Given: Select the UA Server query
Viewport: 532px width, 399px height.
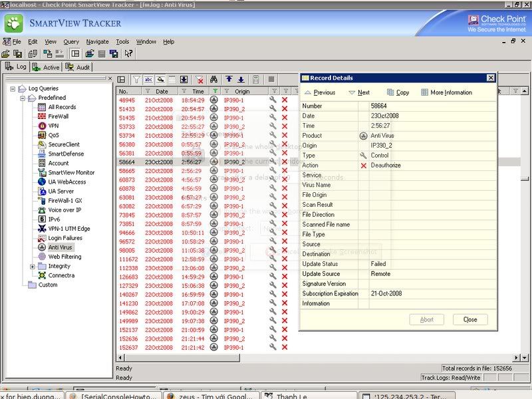Looking at the screenshot, I should pos(61,192).
